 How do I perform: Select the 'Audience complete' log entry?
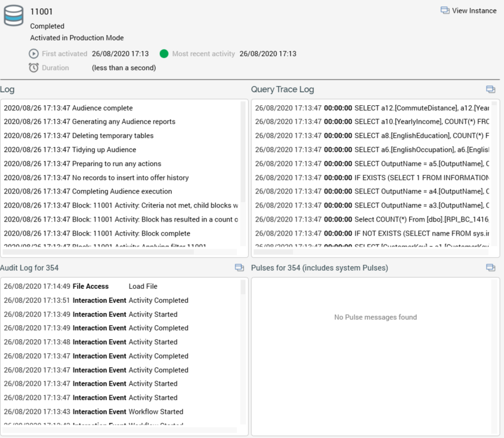[68, 108]
